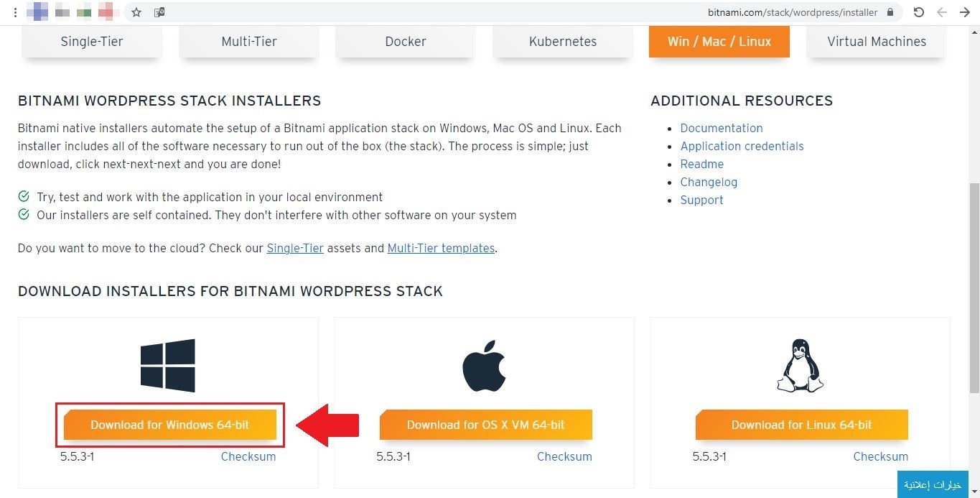Download the Windows 64-bit installer
The image size is (980, 498).
coord(169,425)
